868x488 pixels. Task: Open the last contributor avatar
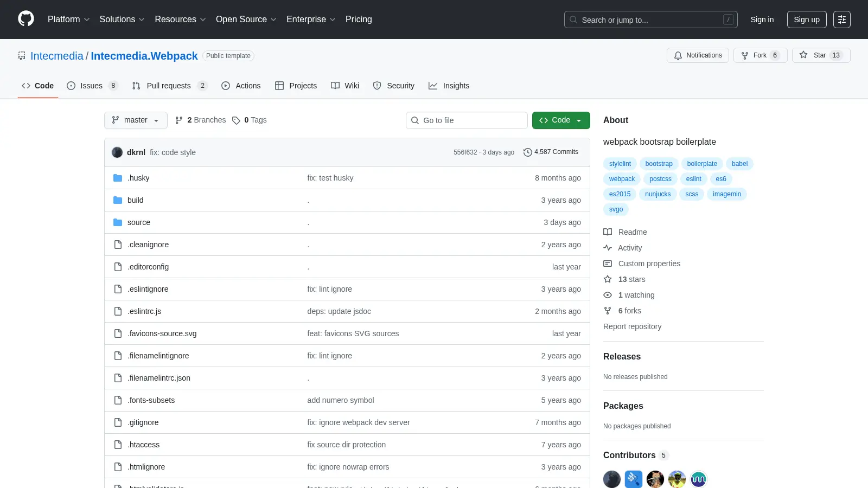click(x=699, y=479)
